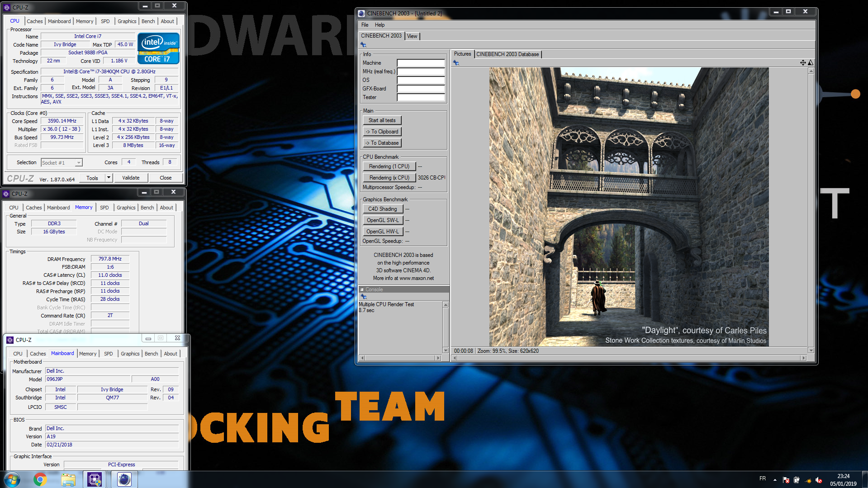Click the Tools button in CPU-Z

pyautogui.click(x=92, y=178)
